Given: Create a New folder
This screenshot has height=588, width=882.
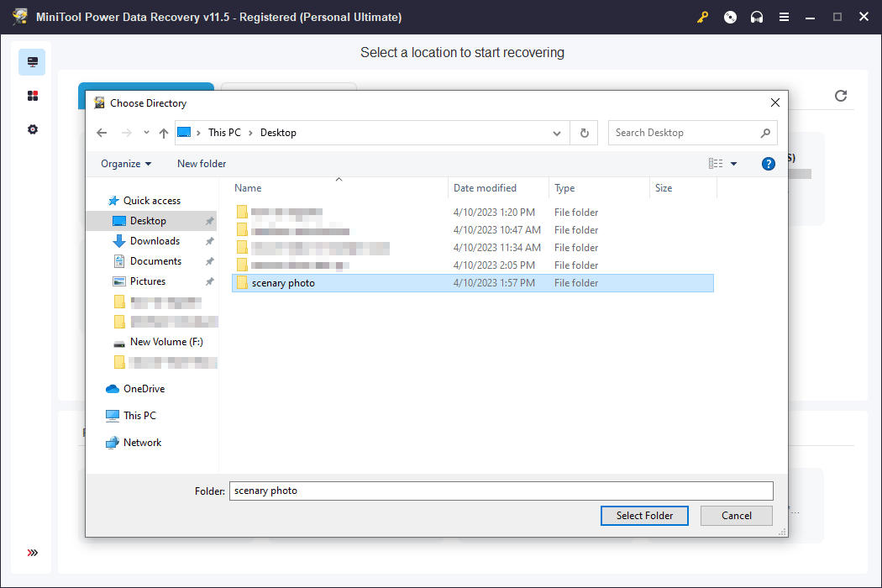Looking at the screenshot, I should [201, 163].
